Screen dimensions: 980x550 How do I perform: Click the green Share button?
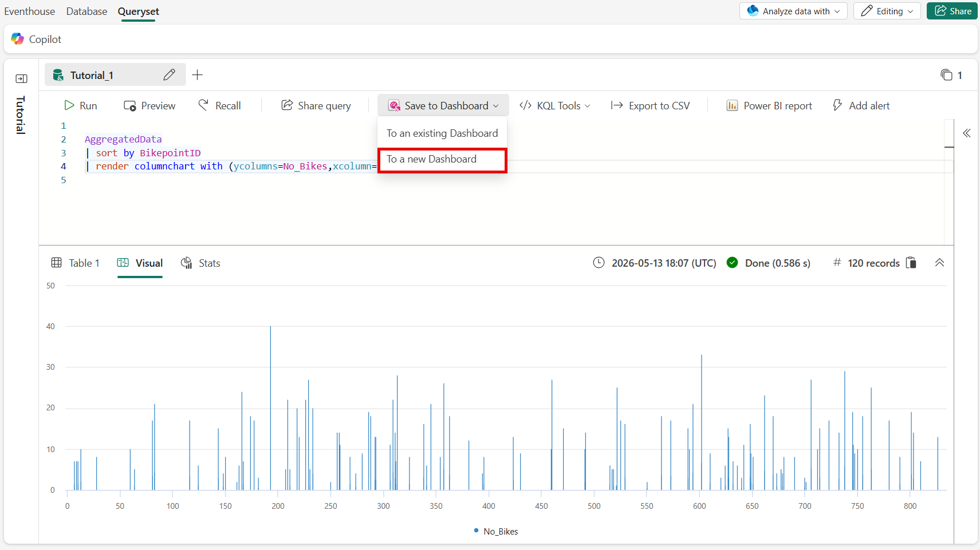(952, 11)
